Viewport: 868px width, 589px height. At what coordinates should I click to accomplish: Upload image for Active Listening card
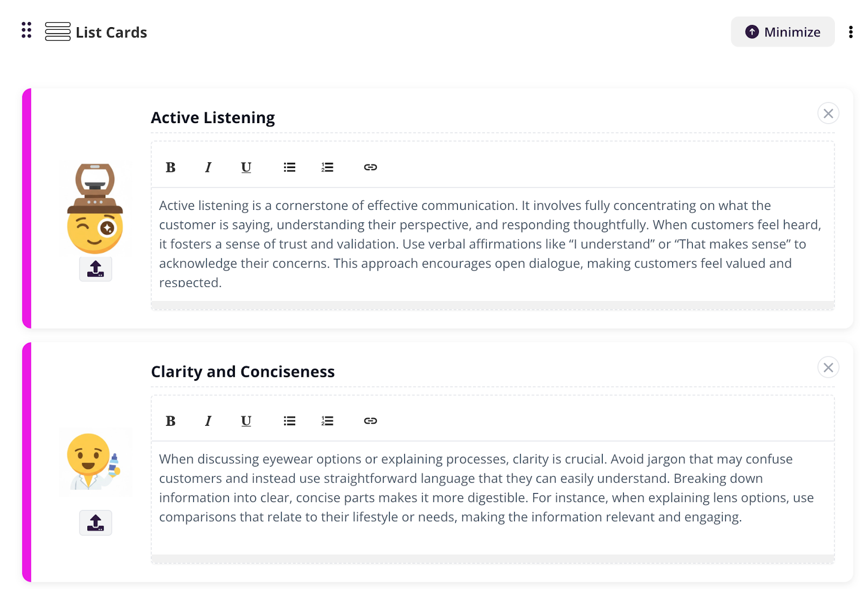click(95, 269)
